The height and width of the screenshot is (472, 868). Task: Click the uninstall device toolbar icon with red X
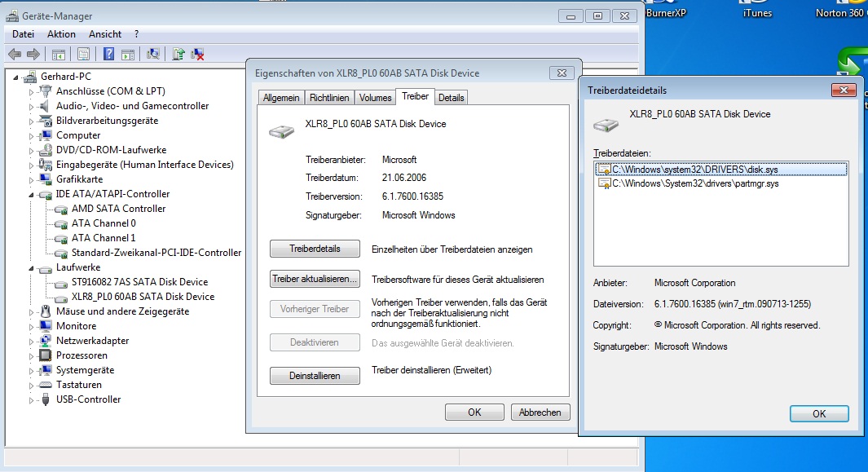pyautogui.click(x=197, y=55)
